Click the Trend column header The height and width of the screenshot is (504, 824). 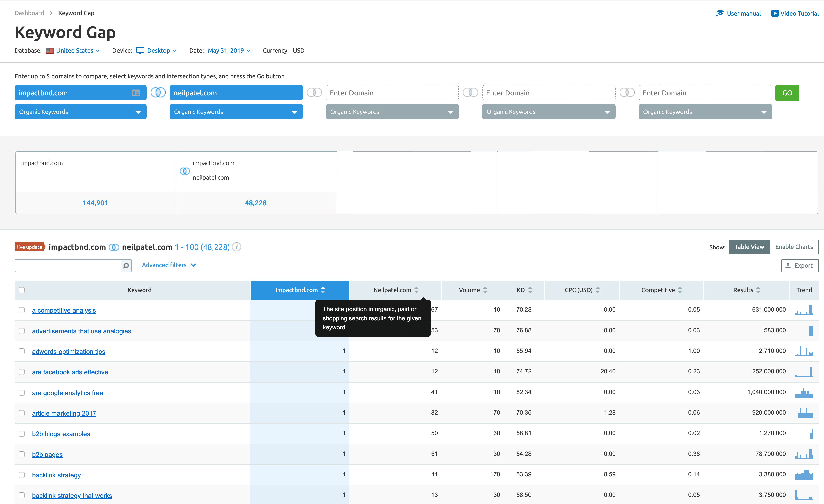click(804, 290)
